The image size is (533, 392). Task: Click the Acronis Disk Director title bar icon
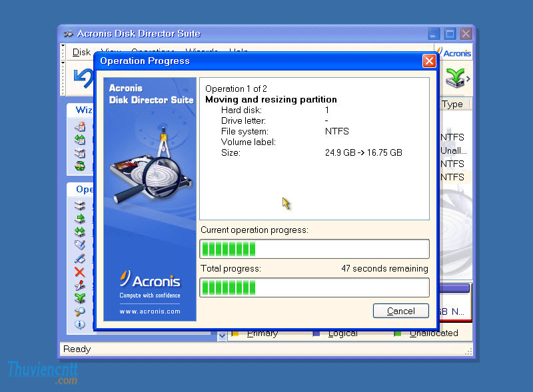(69, 33)
